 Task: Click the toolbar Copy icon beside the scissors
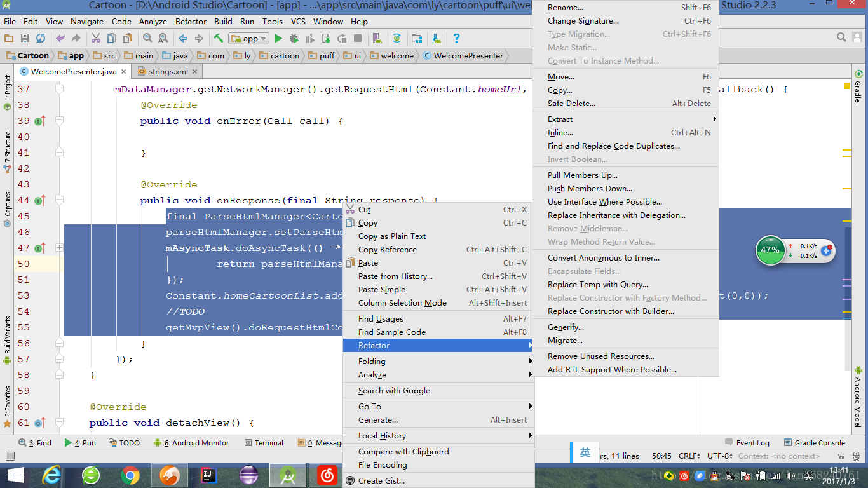(x=112, y=38)
